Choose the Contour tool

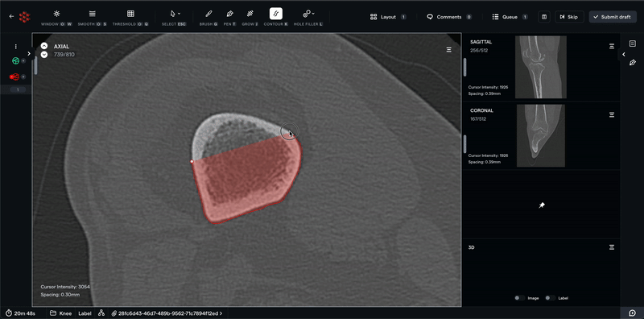[276, 14]
